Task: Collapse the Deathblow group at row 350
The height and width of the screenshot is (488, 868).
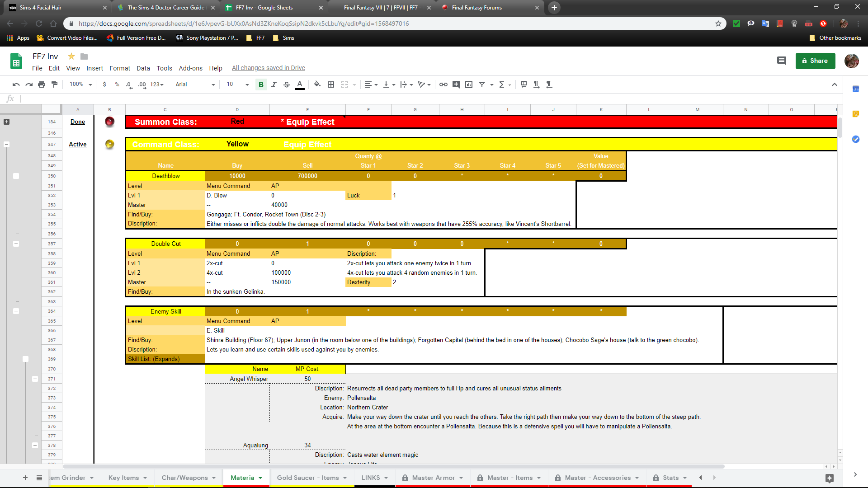Action: coord(16,176)
